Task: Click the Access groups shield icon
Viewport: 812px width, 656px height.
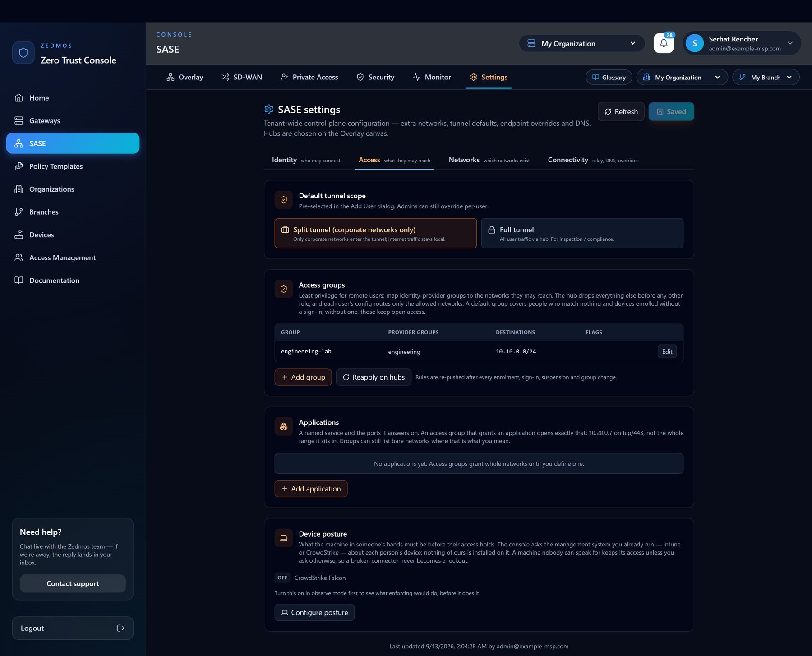Action: point(284,289)
